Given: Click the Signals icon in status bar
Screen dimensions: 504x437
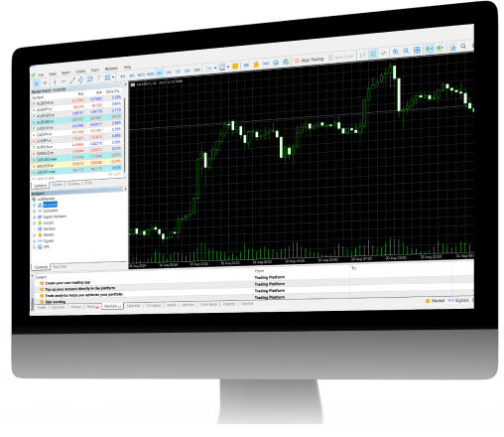Looking at the screenshot, I should point(451,300).
